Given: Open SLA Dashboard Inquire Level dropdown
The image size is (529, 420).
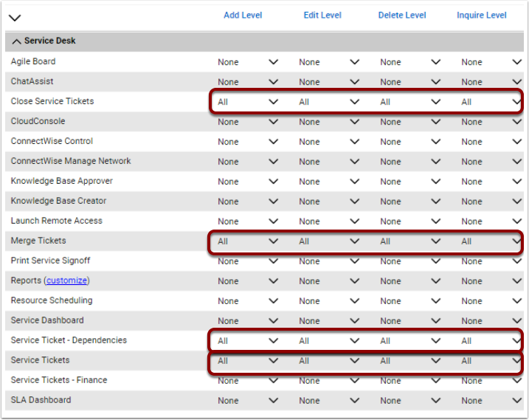Looking at the screenshot, I should 491,401.
